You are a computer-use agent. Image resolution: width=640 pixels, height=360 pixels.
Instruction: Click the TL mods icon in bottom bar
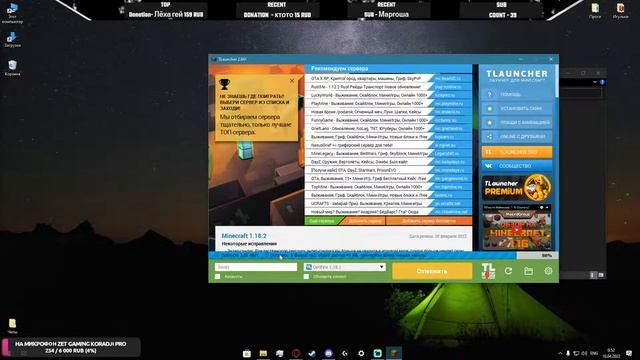pos(488,271)
